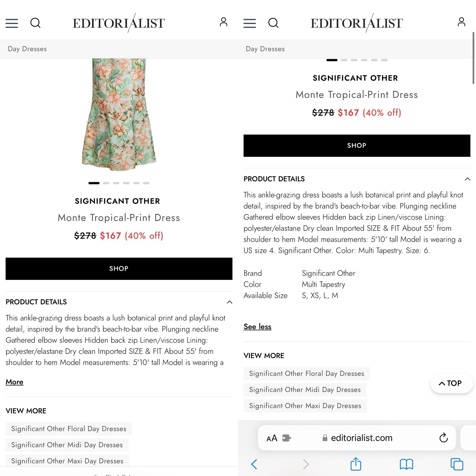Click black SHOP button in right panel
The image size is (476, 476).
point(357,145)
